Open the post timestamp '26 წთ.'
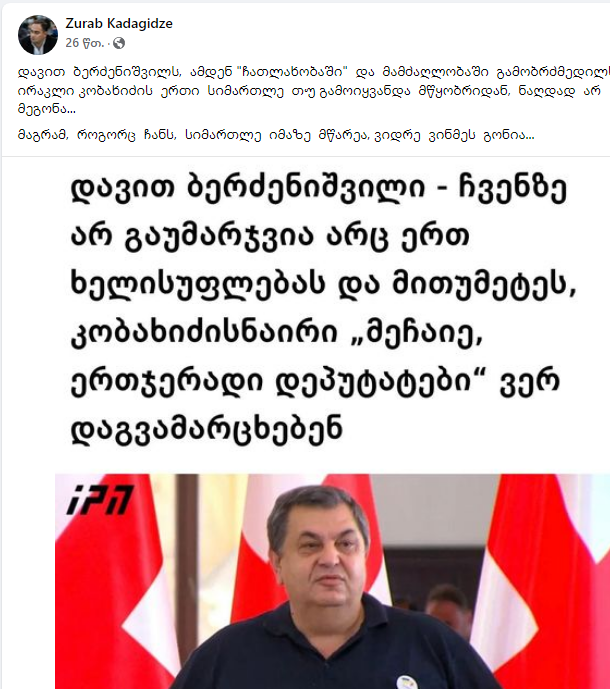 coord(85,43)
